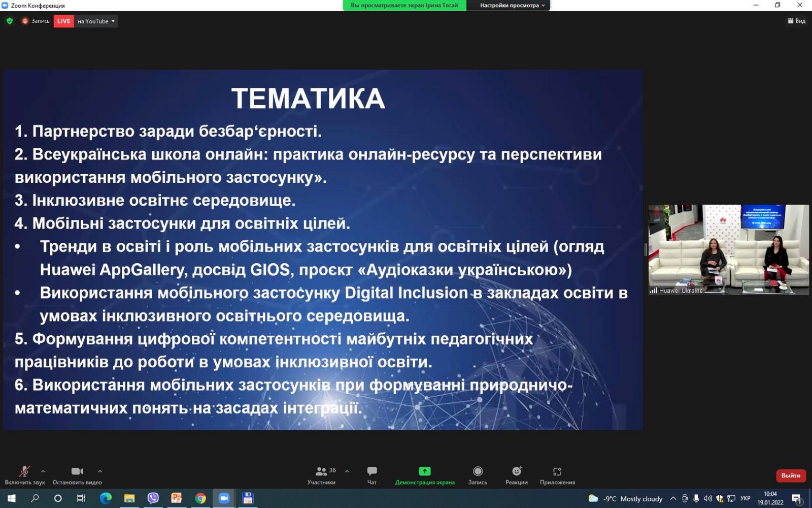This screenshot has height=508, width=812.
Task: Open the Chat panel icon
Action: (x=371, y=471)
